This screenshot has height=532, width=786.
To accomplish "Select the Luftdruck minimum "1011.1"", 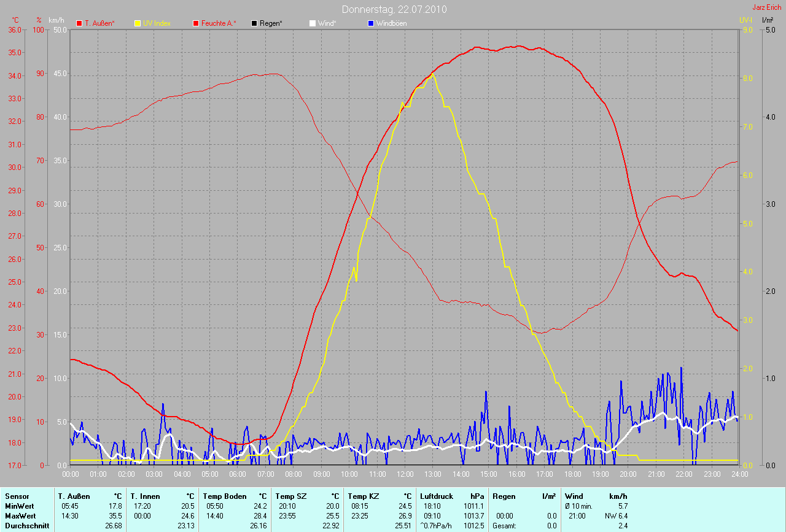I will pos(473,506).
